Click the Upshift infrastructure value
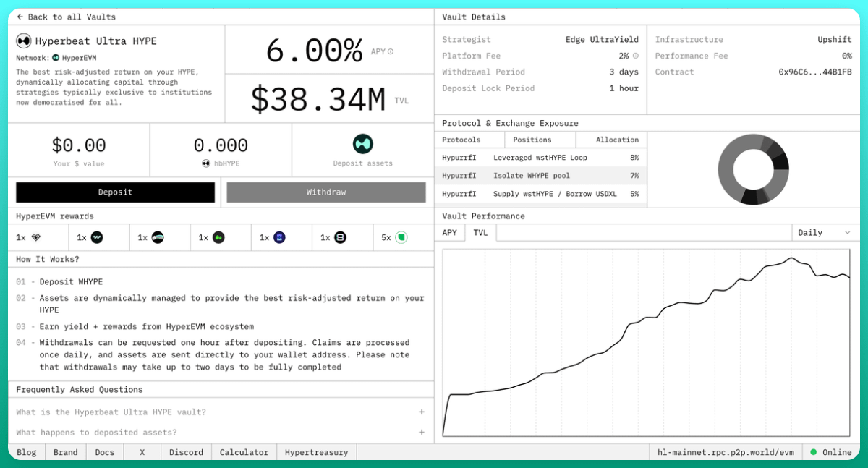This screenshot has height=468, width=868. (x=835, y=40)
